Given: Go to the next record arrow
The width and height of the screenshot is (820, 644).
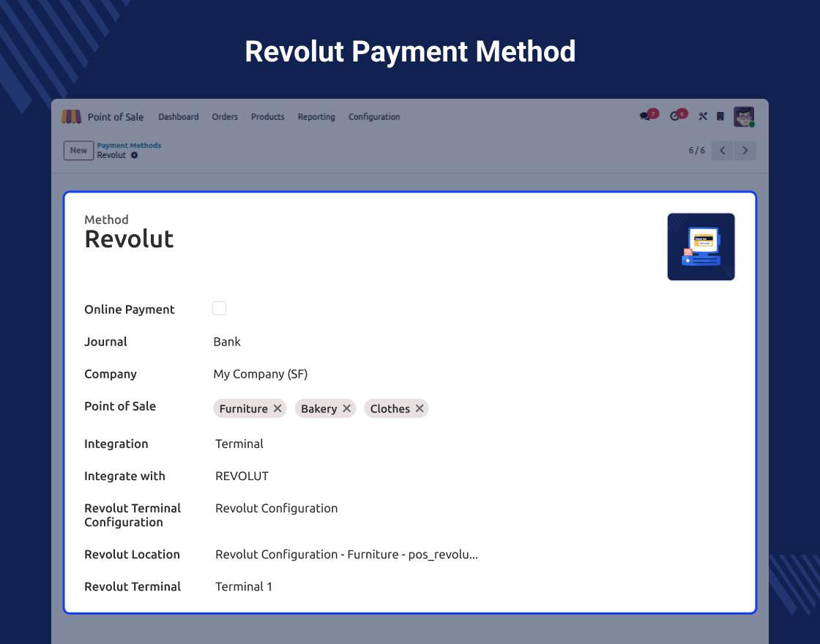Looking at the screenshot, I should 745,151.
